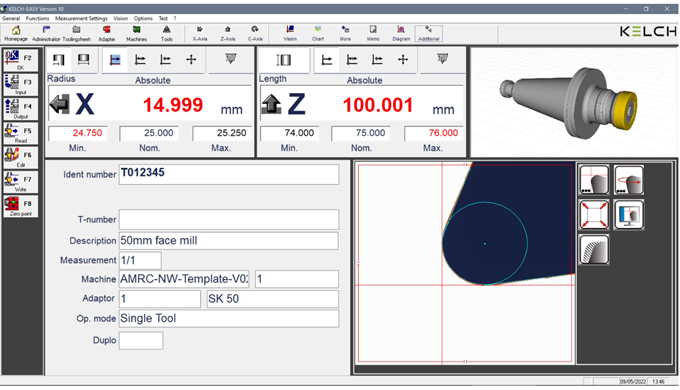Viewport: 680px width, 390px height.
Task: Click the empty Duplo field
Action: pyautogui.click(x=141, y=341)
